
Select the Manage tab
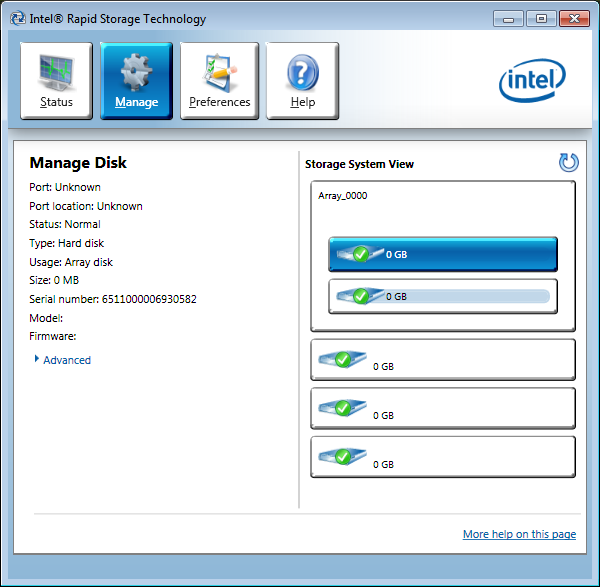(x=136, y=81)
